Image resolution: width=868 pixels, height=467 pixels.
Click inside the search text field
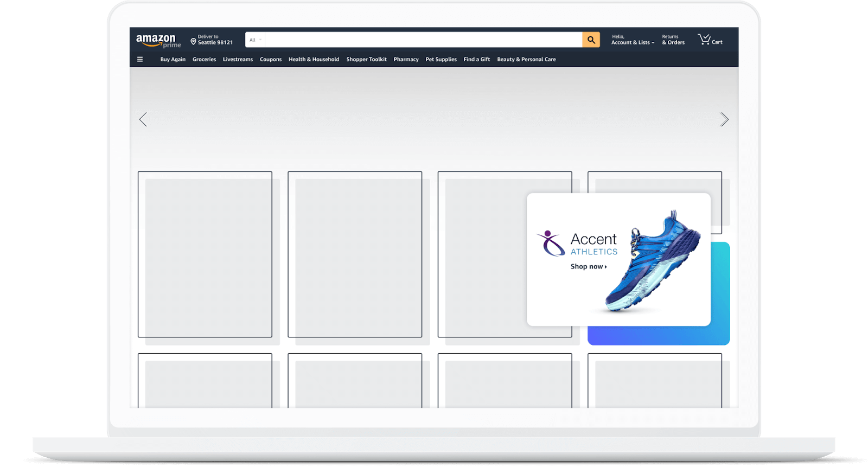coord(423,40)
